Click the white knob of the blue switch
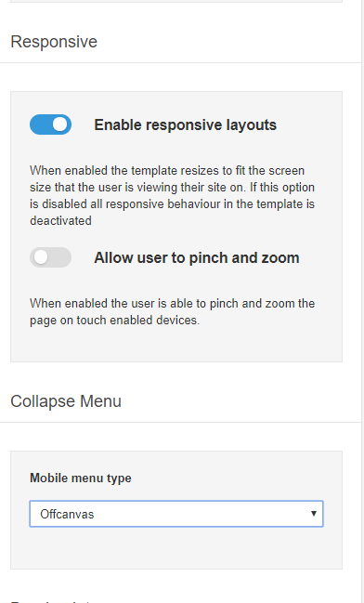 [x=60, y=125]
